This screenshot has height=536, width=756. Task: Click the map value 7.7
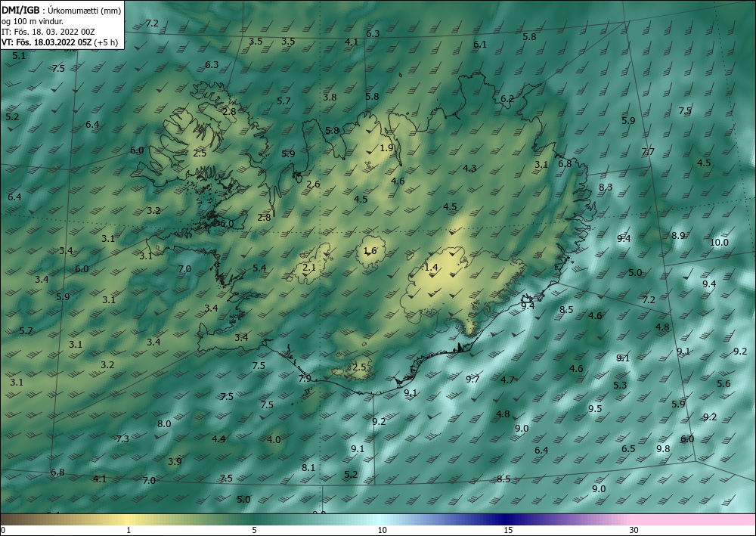pyautogui.click(x=648, y=152)
